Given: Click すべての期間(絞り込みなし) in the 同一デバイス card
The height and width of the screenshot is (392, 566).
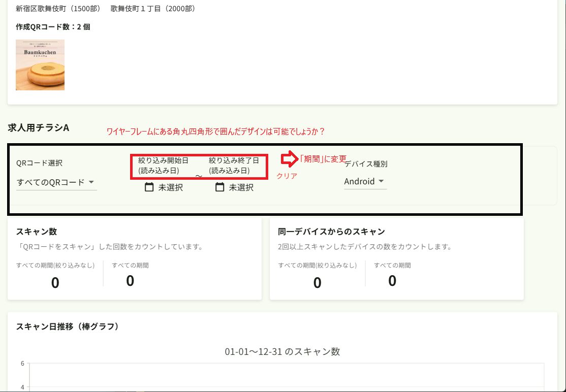Looking at the screenshot, I should point(317,266).
